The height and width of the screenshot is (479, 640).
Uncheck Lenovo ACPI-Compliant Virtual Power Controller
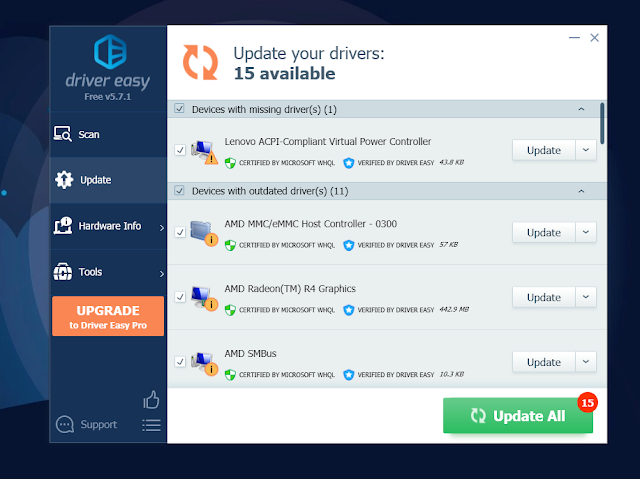coord(180,150)
